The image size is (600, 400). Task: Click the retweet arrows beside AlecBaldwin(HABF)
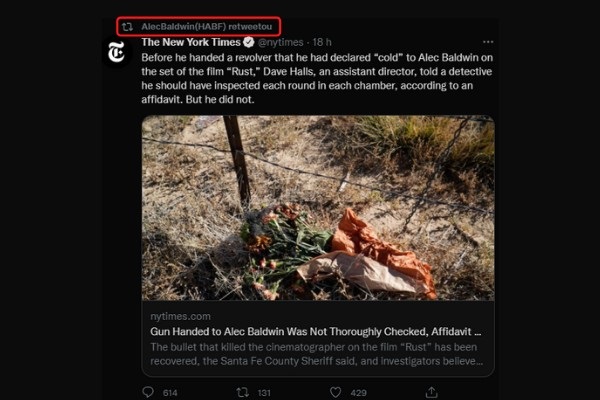[127, 26]
